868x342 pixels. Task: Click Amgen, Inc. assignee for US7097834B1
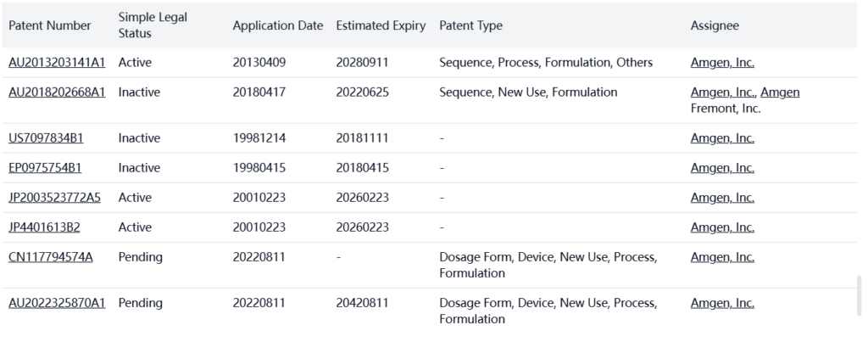pos(722,138)
